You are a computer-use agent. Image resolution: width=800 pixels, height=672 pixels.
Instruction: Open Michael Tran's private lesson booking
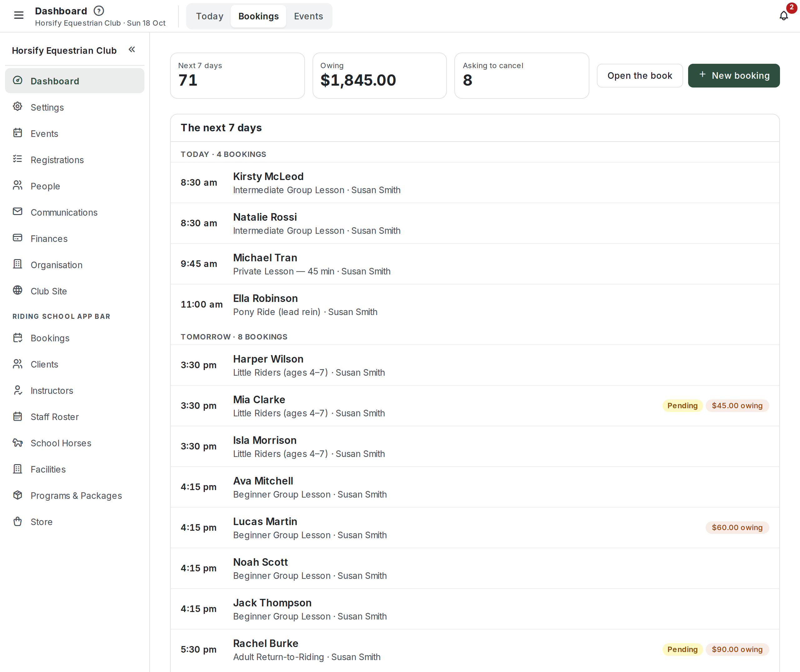pyautogui.click(x=475, y=264)
